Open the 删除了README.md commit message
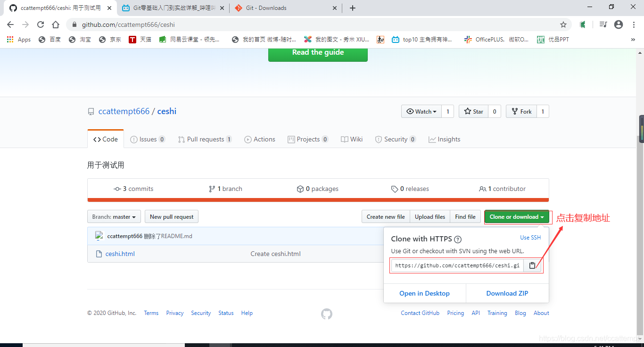 coord(168,236)
